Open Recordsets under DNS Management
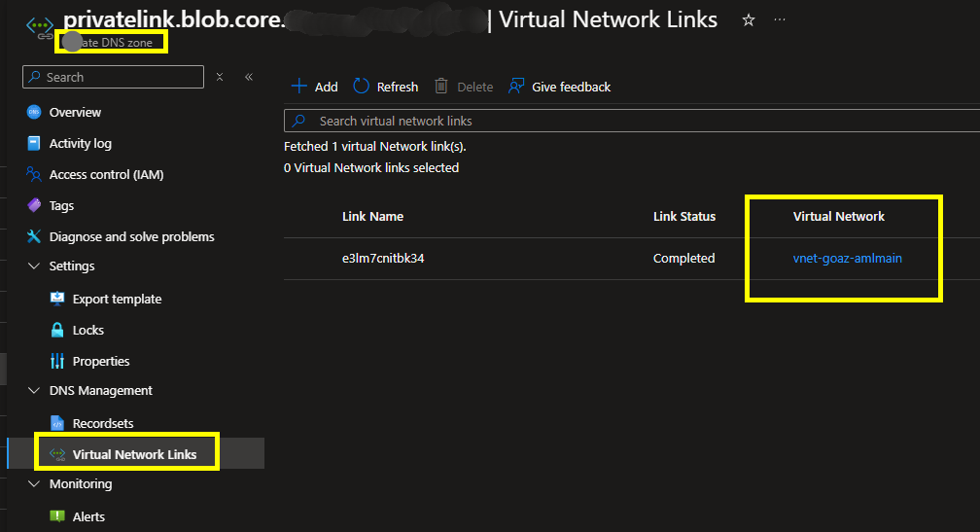 tap(103, 423)
